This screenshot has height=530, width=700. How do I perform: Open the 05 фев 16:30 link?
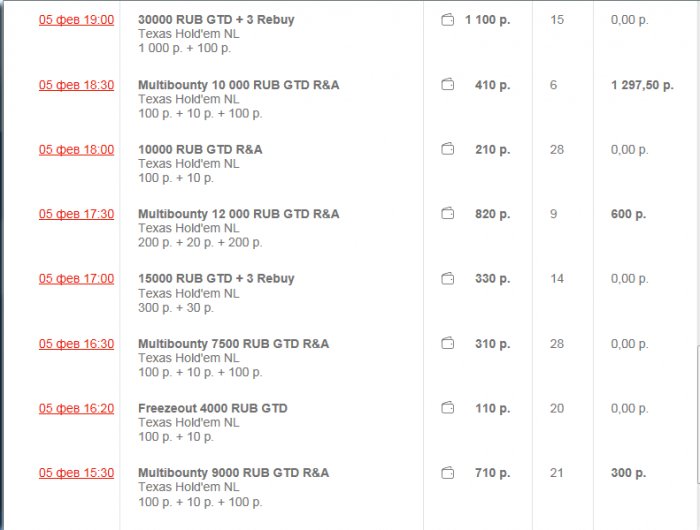76,344
